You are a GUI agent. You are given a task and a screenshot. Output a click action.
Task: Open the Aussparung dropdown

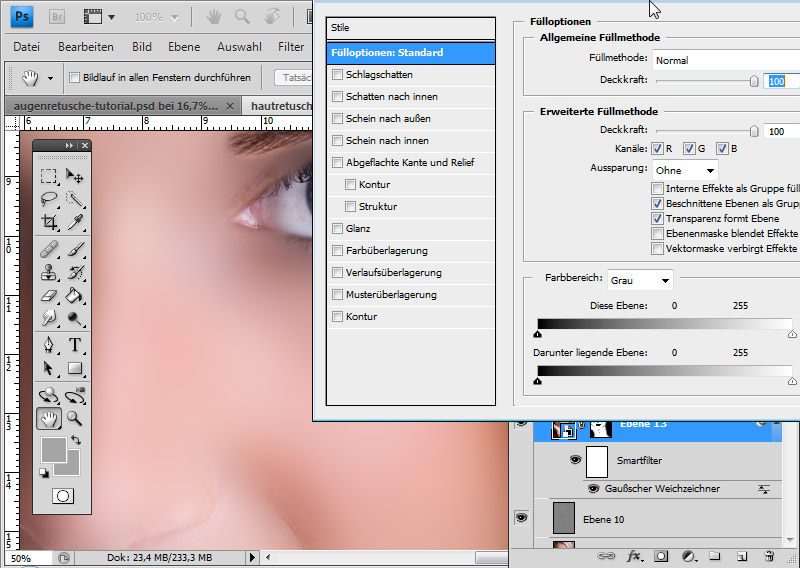click(x=685, y=170)
